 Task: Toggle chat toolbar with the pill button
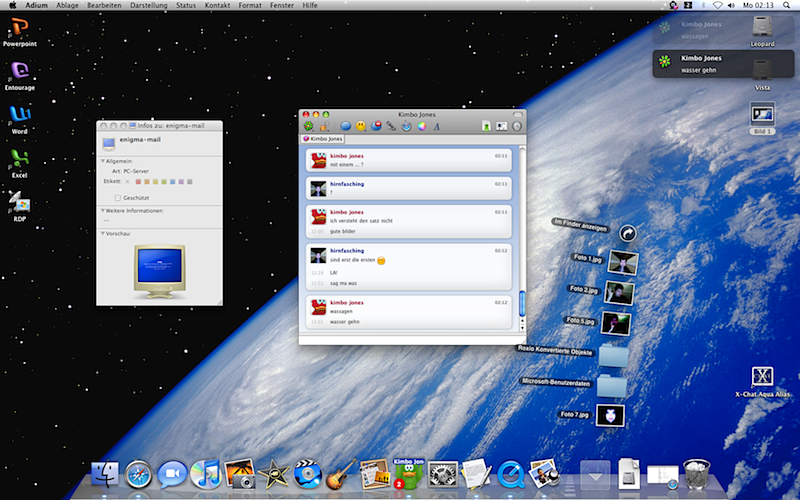coord(517,114)
